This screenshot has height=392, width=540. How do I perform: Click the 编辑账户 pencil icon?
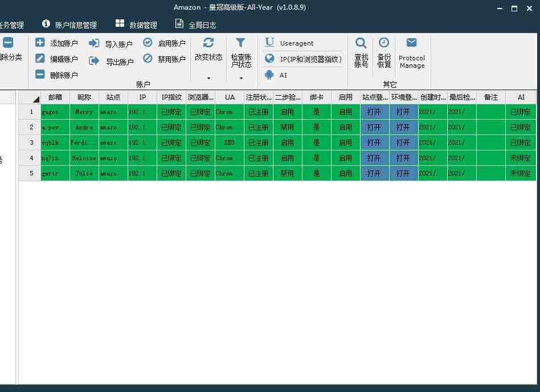click(x=40, y=59)
